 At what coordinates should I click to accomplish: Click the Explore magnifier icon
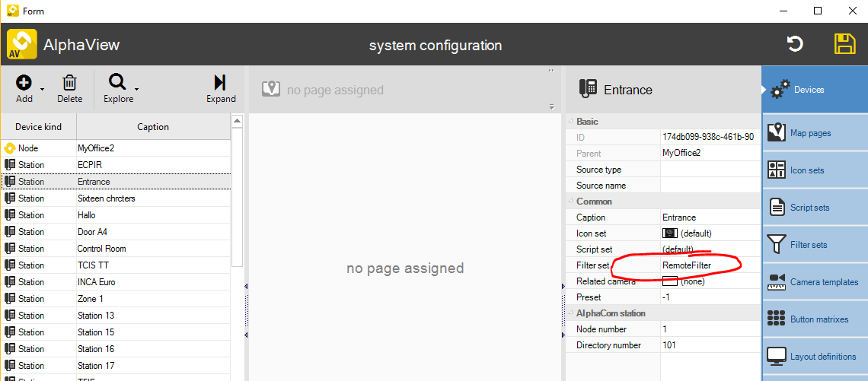[x=117, y=82]
